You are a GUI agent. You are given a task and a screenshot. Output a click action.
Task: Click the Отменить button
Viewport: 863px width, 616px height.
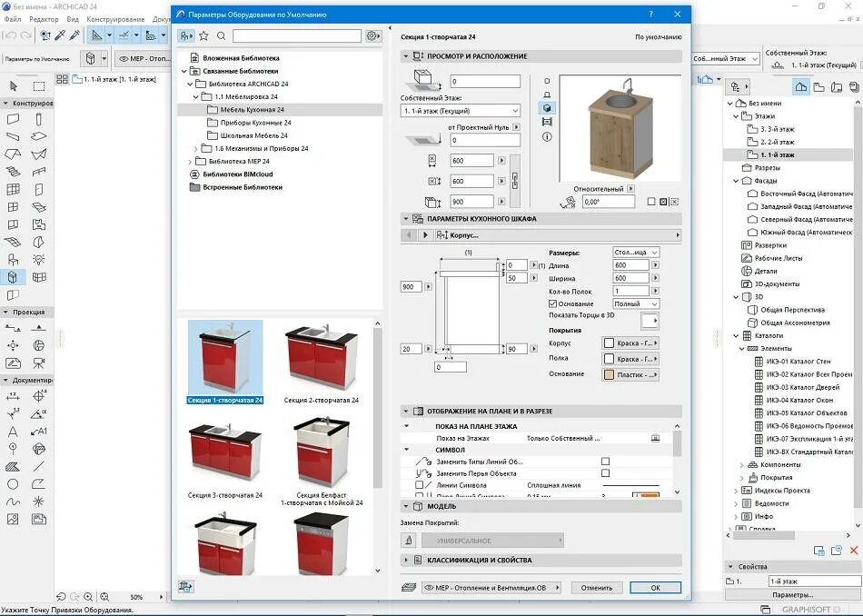pyautogui.click(x=597, y=587)
